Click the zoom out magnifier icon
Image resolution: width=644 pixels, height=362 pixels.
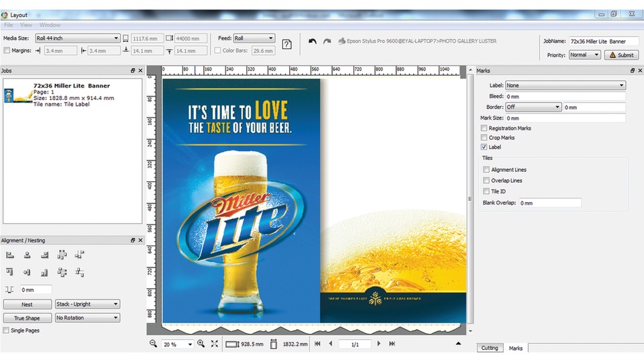pyautogui.click(x=153, y=343)
